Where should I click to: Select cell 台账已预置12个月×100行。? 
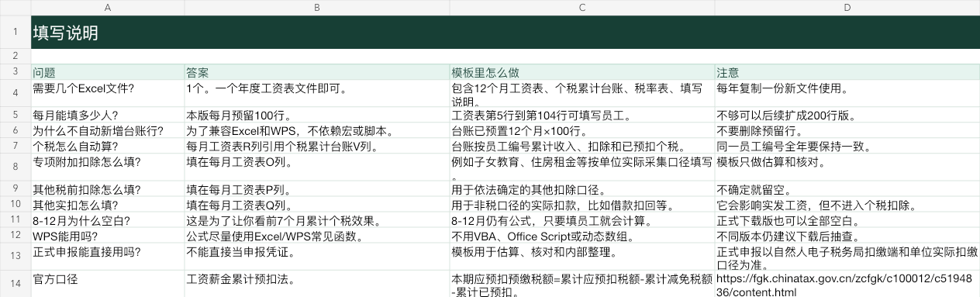(582, 130)
